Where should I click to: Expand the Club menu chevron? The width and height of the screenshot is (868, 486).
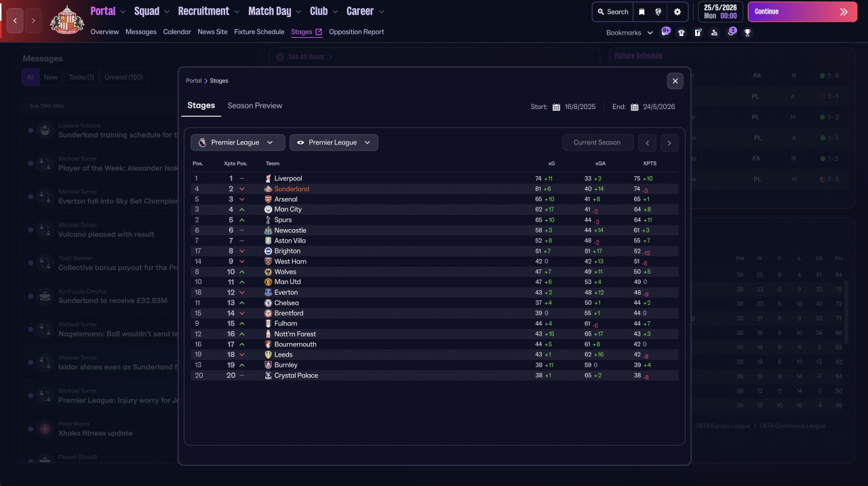click(334, 12)
